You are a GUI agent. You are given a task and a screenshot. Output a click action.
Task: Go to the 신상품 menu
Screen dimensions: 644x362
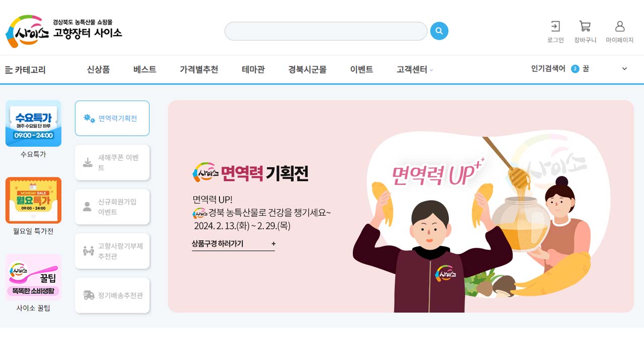coord(98,69)
